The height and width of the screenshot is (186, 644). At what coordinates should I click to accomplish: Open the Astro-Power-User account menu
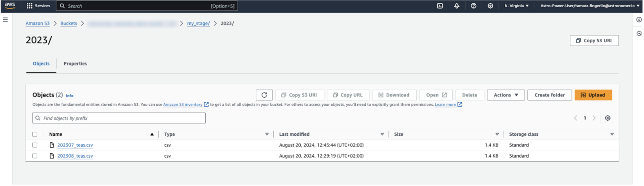590,6
